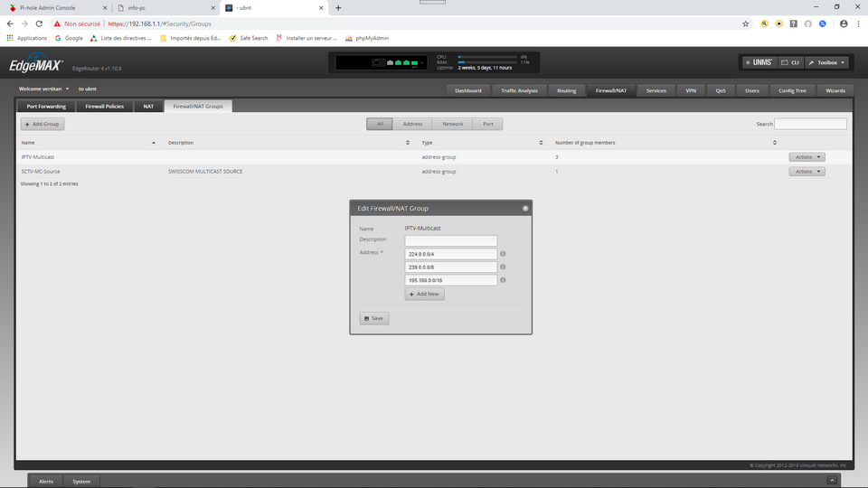Switch to the Port Forwarding tab
The width and height of the screenshot is (868, 488).
(x=46, y=106)
